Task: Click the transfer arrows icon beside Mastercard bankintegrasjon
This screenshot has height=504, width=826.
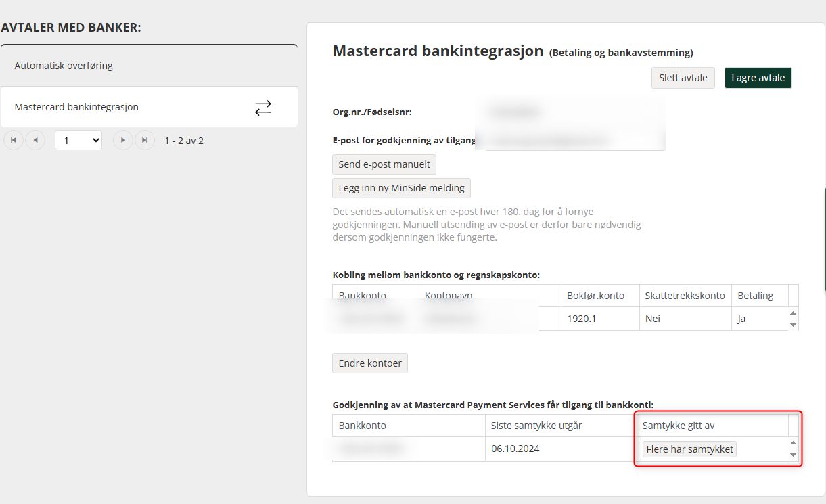Action: [262, 108]
